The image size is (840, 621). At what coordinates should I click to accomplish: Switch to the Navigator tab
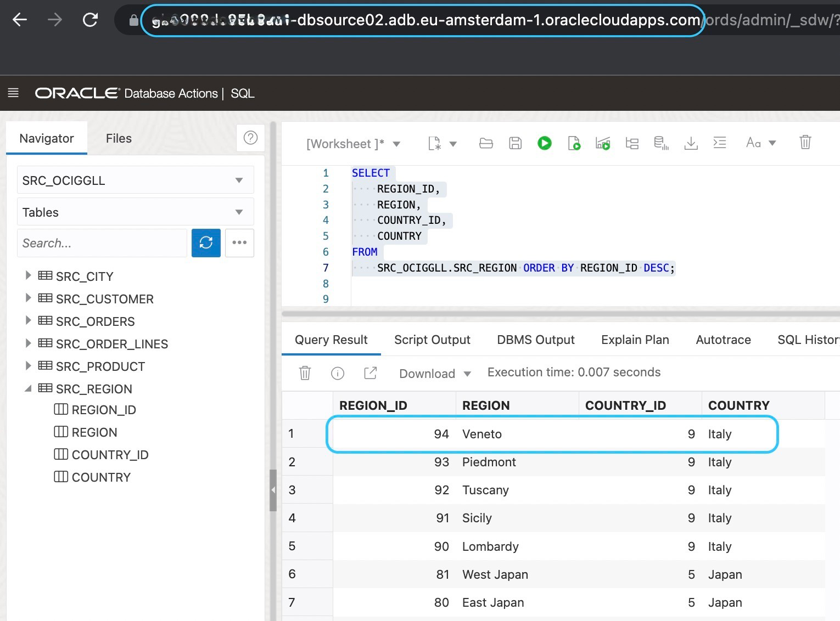(47, 138)
